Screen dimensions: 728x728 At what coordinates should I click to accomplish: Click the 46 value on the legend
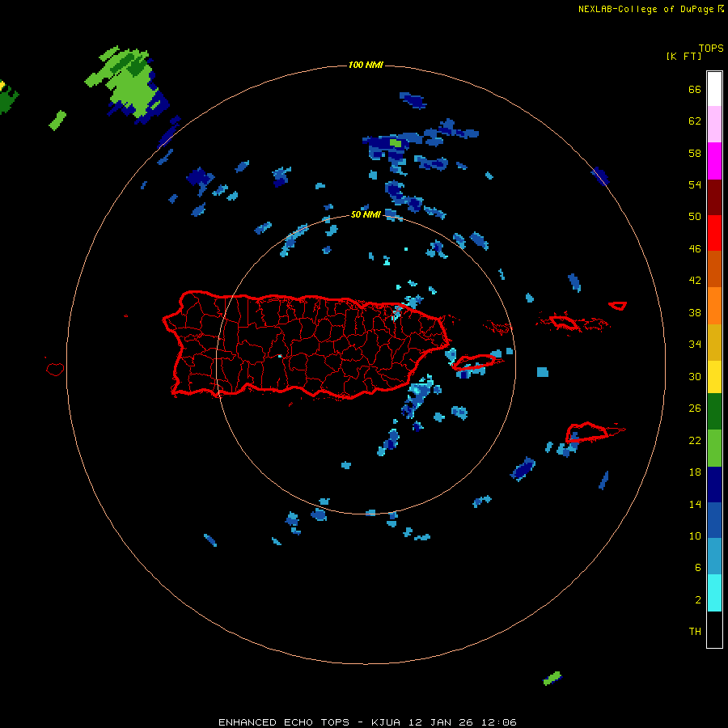(x=695, y=248)
